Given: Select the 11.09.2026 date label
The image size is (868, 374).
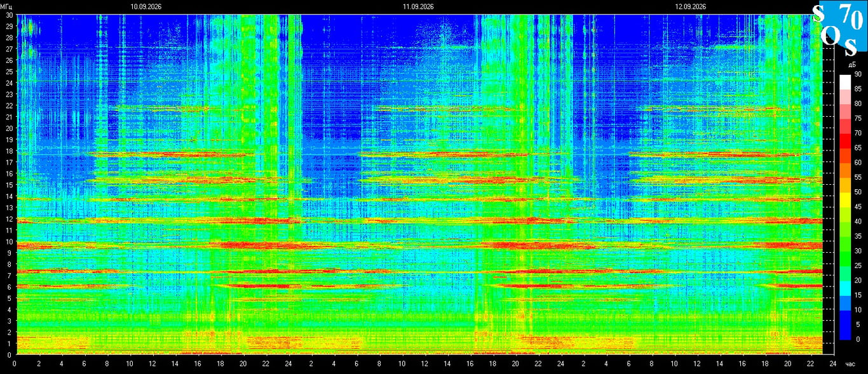Looking at the screenshot, I should (x=418, y=6).
